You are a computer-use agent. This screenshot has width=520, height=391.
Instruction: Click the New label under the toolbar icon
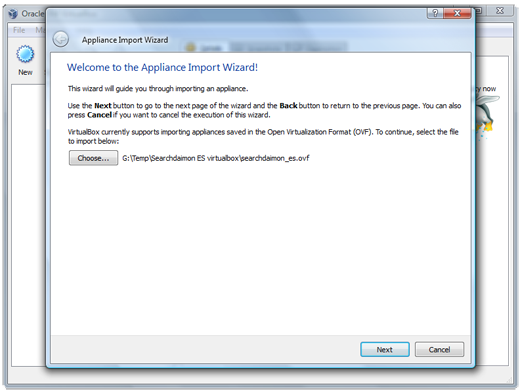click(25, 72)
